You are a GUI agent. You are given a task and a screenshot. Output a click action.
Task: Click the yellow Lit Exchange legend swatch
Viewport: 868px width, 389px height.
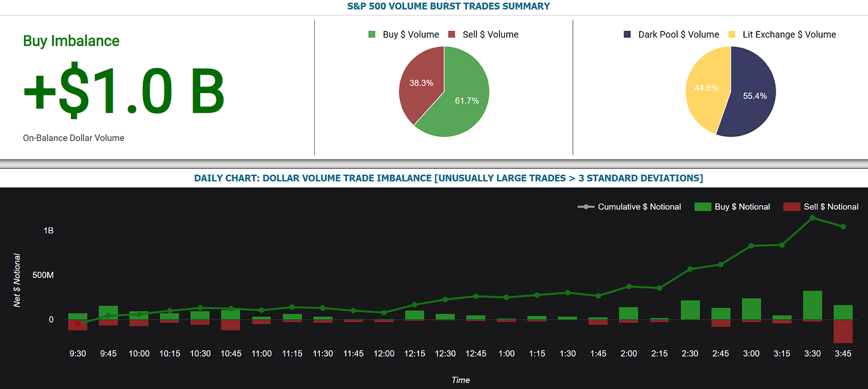click(x=731, y=35)
